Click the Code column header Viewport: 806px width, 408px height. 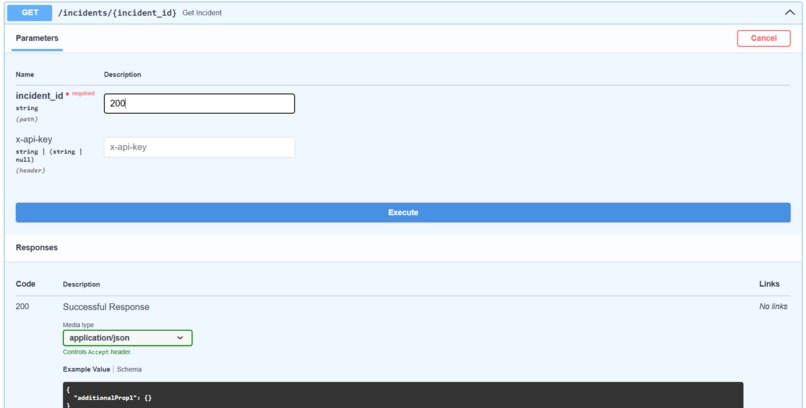tap(25, 284)
